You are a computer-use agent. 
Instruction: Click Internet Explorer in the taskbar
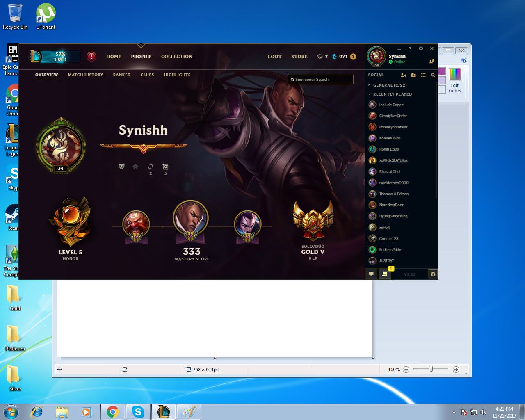point(37,412)
